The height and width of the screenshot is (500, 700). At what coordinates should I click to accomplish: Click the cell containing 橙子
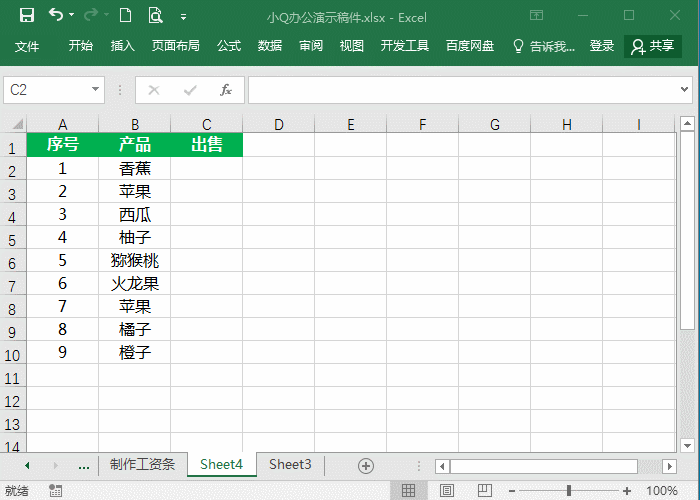(134, 352)
